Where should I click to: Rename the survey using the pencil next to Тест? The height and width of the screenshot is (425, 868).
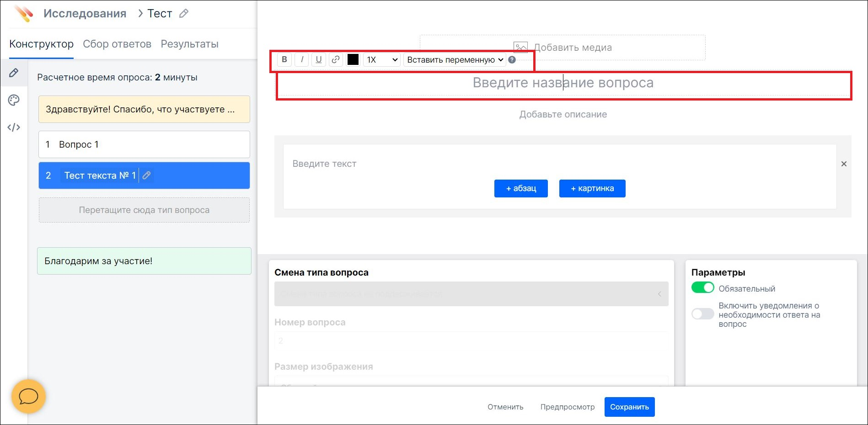coord(184,13)
